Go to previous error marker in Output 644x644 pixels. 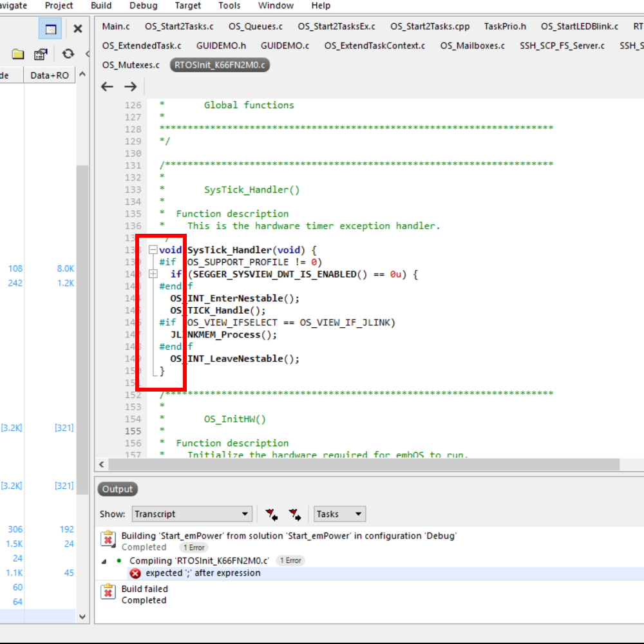(272, 514)
